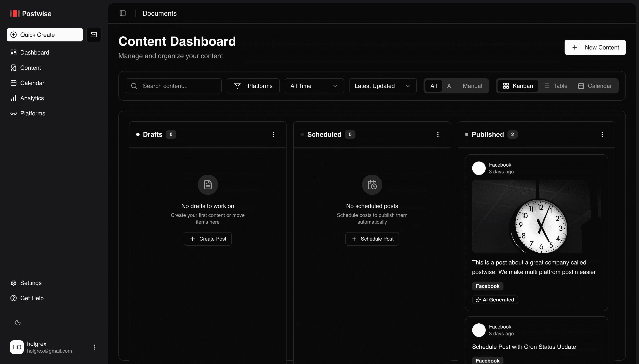
Task: Open the Calendar section from sidebar
Action: tap(32, 83)
